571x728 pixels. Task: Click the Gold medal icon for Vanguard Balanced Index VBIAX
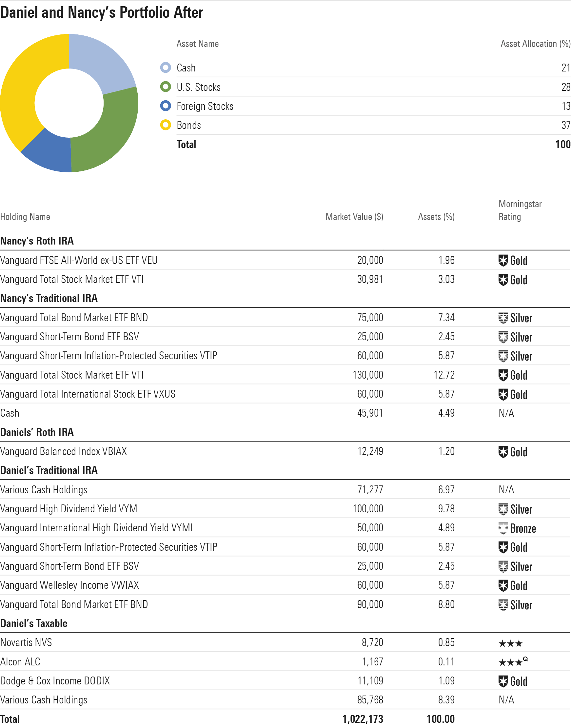503,452
